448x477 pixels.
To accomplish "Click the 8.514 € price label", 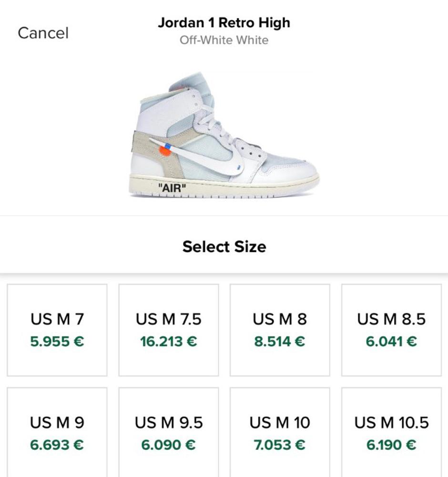I will coord(280,342).
